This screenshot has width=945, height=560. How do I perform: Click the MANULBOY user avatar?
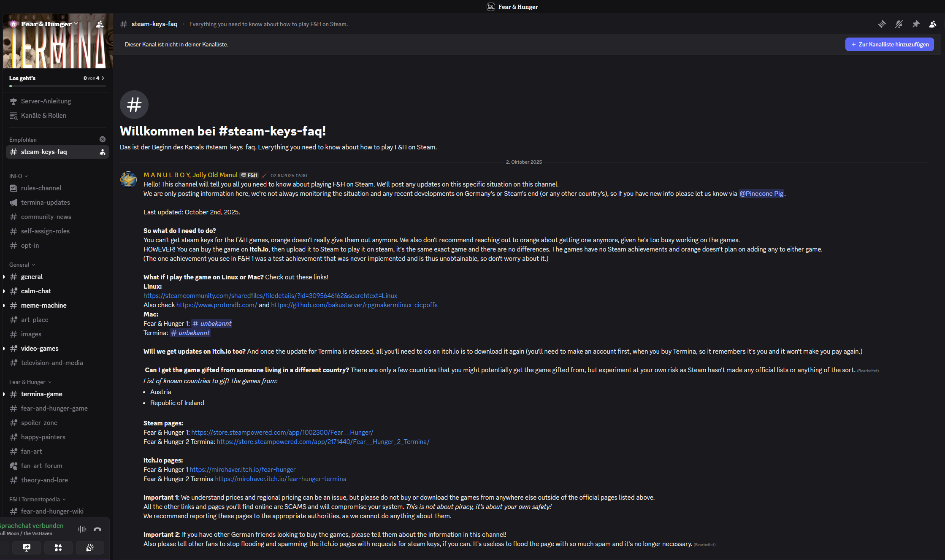[x=128, y=180]
